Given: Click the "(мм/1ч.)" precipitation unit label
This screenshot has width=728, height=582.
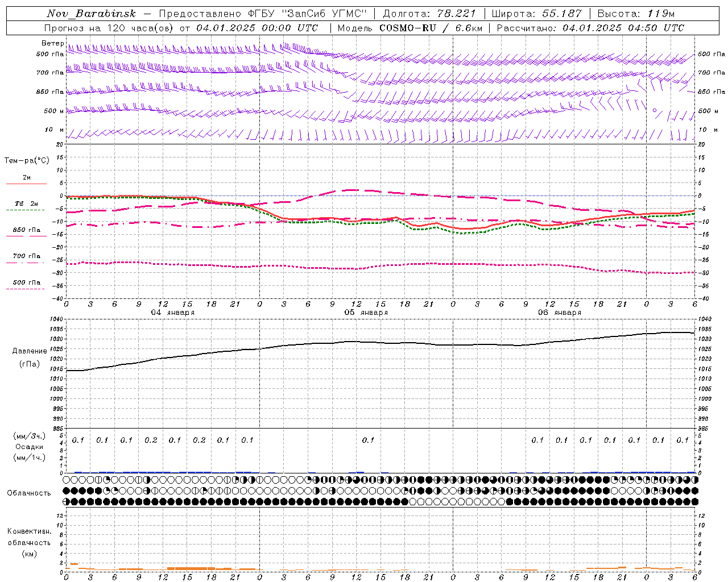Looking at the screenshot, I should (29, 458).
